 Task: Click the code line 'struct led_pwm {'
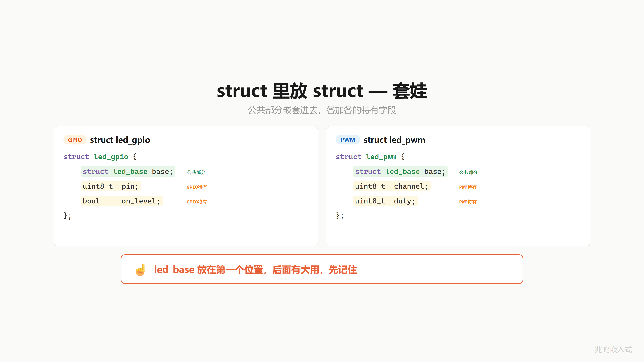click(370, 157)
